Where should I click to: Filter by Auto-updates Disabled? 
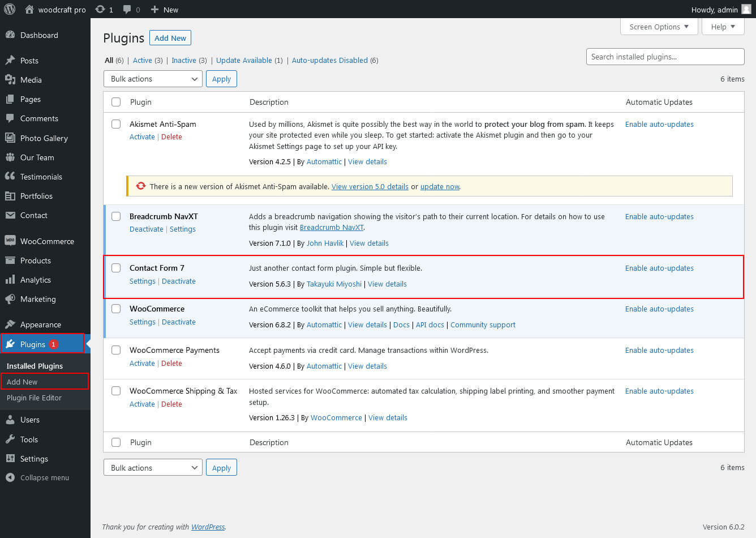pos(330,60)
